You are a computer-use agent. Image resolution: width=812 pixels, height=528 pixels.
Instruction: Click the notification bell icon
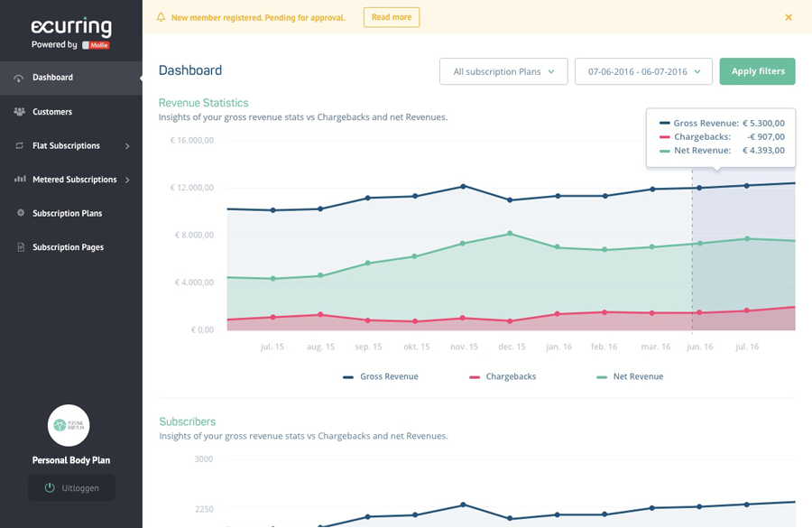click(x=161, y=17)
